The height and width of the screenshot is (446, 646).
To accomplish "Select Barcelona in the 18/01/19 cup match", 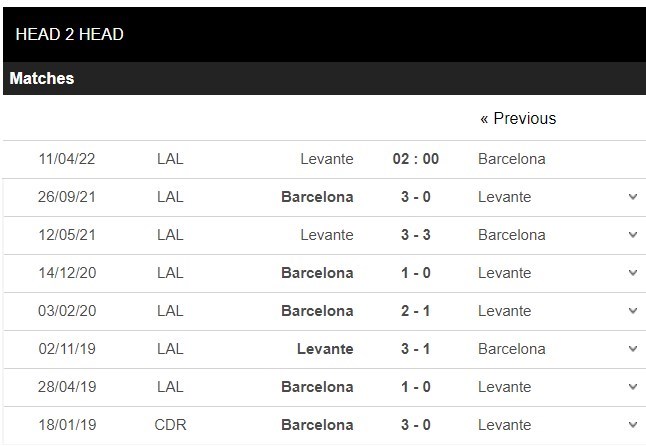I will [317, 425].
